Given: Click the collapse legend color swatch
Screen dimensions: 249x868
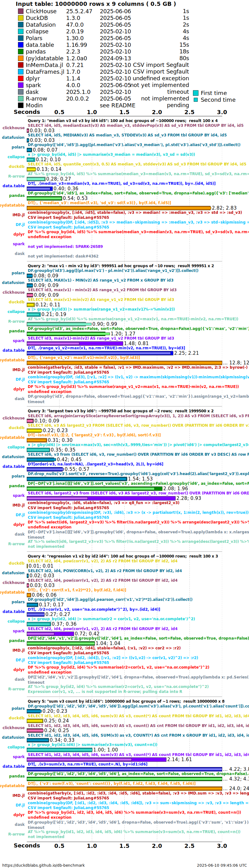Looking at the screenshot, I should [21, 31].
